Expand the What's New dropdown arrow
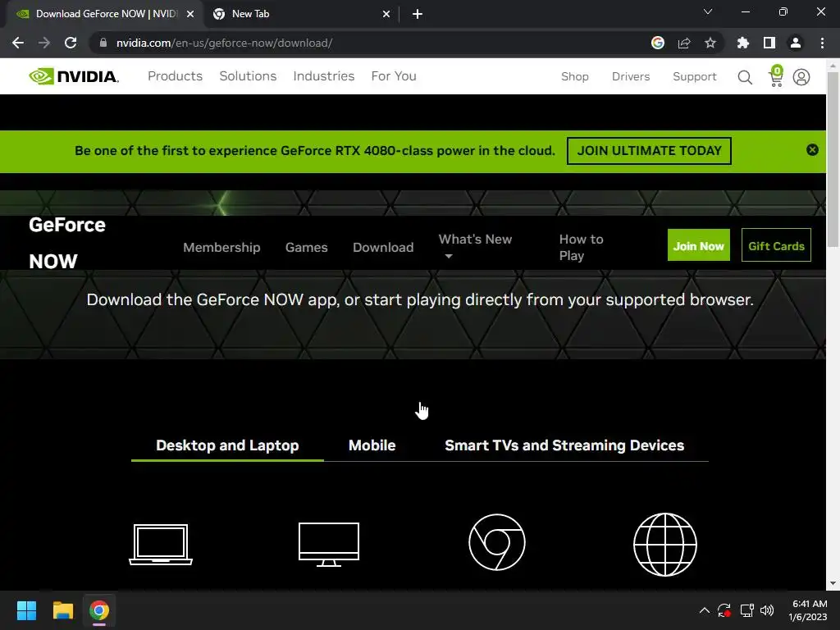The width and height of the screenshot is (840, 630). point(449,256)
